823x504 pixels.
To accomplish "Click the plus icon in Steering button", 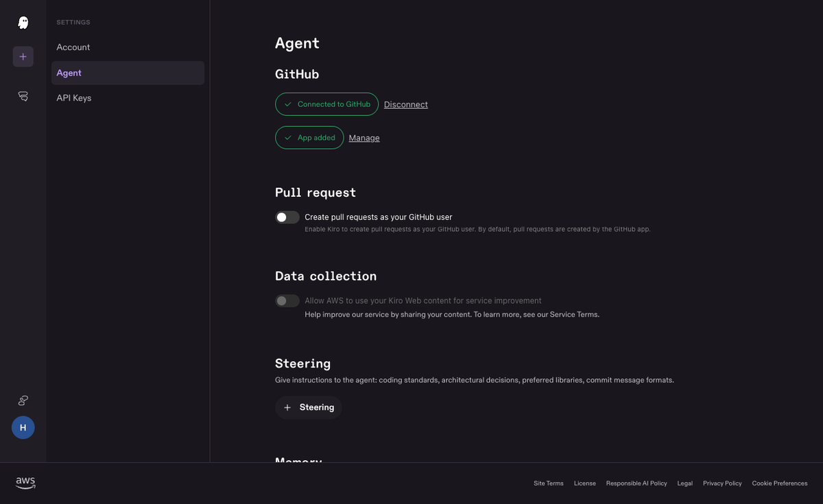I will [x=287, y=407].
